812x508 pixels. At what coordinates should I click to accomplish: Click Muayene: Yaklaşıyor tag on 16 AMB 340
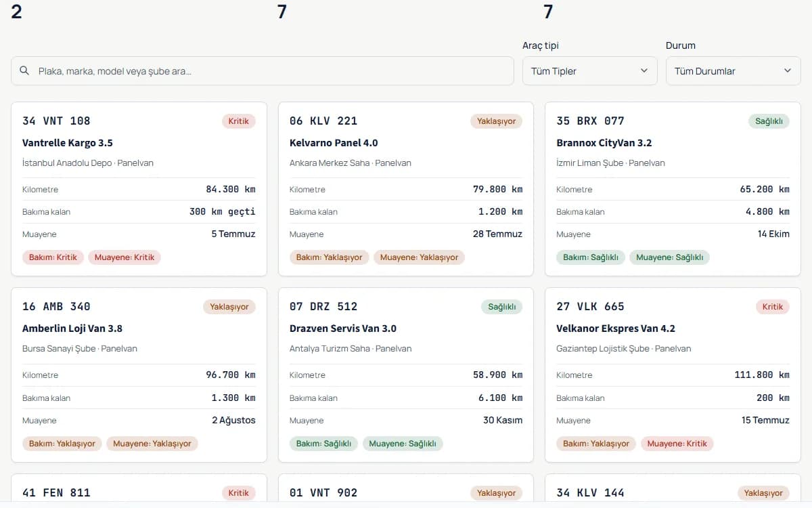[x=152, y=444]
